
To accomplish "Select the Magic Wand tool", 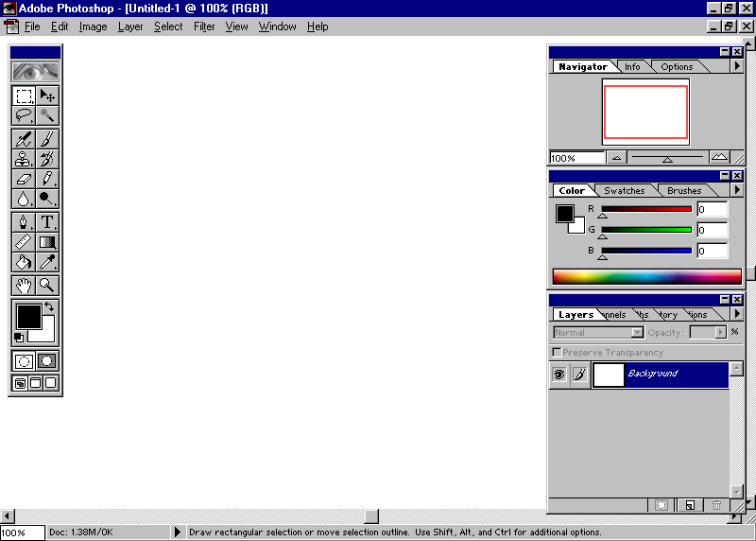I will coord(47,115).
